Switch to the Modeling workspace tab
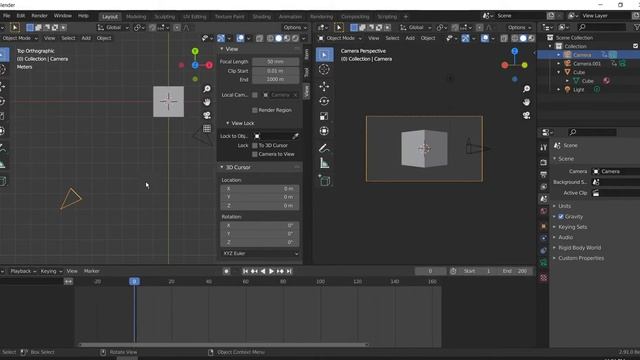Image resolution: width=640 pixels, height=360 pixels. [136, 17]
